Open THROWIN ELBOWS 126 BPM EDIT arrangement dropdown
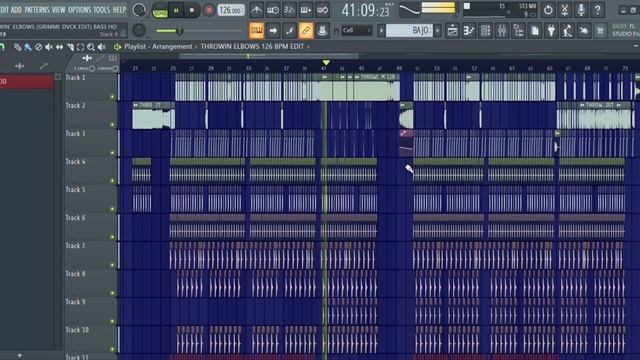 (x=252, y=47)
